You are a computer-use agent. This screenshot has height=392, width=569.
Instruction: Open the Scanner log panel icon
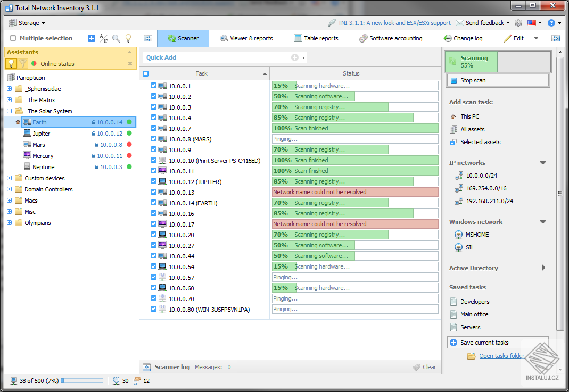point(146,366)
